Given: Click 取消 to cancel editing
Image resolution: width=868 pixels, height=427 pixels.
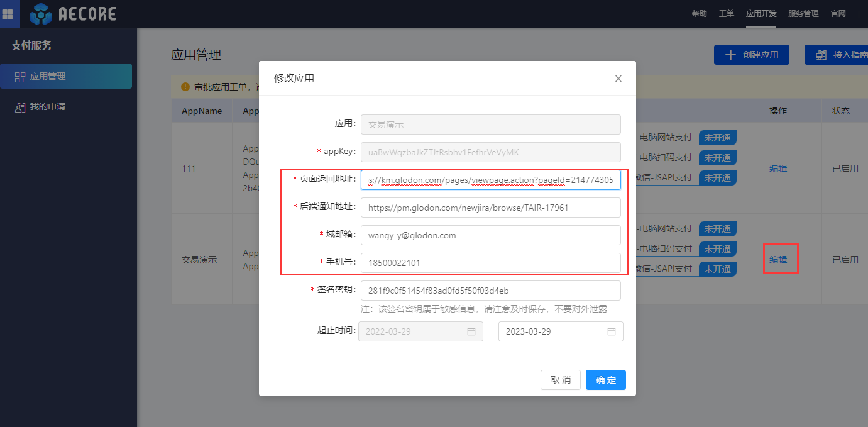Looking at the screenshot, I should 560,380.
